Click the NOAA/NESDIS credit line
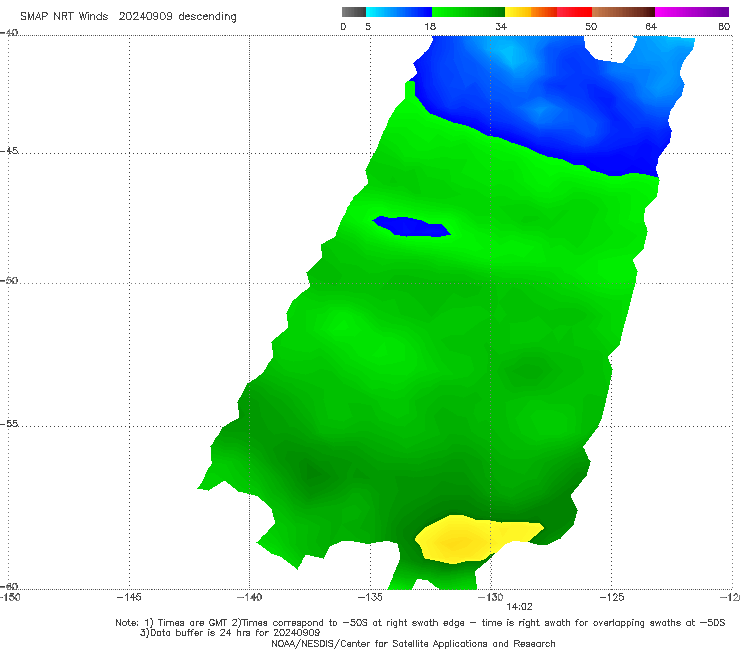Screen dimensions: 740x650 (413, 643)
